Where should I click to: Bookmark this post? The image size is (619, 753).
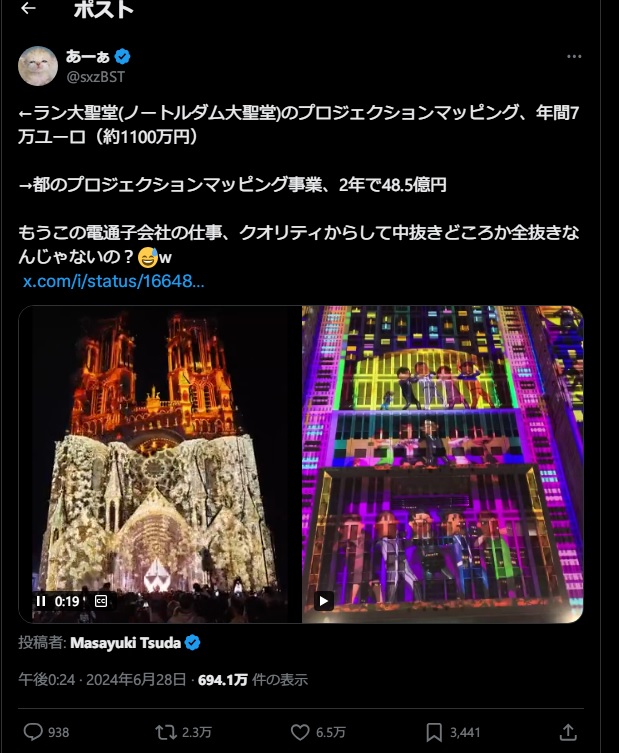click(x=434, y=732)
